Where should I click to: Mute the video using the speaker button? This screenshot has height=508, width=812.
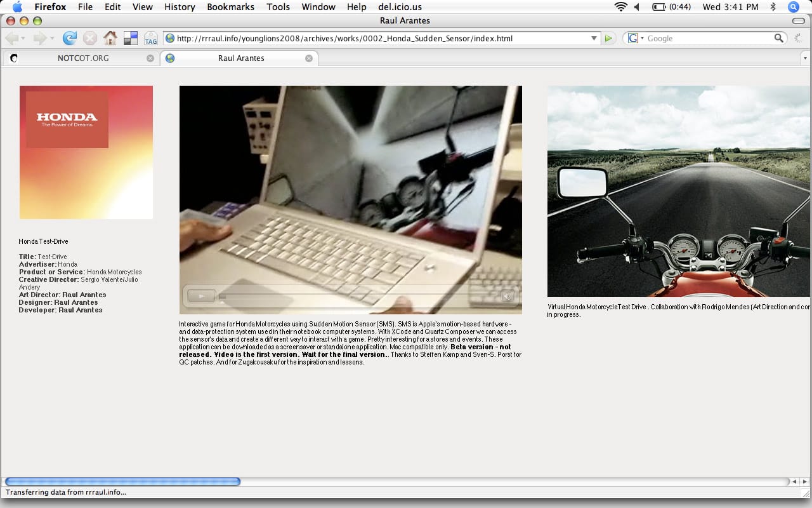(507, 296)
